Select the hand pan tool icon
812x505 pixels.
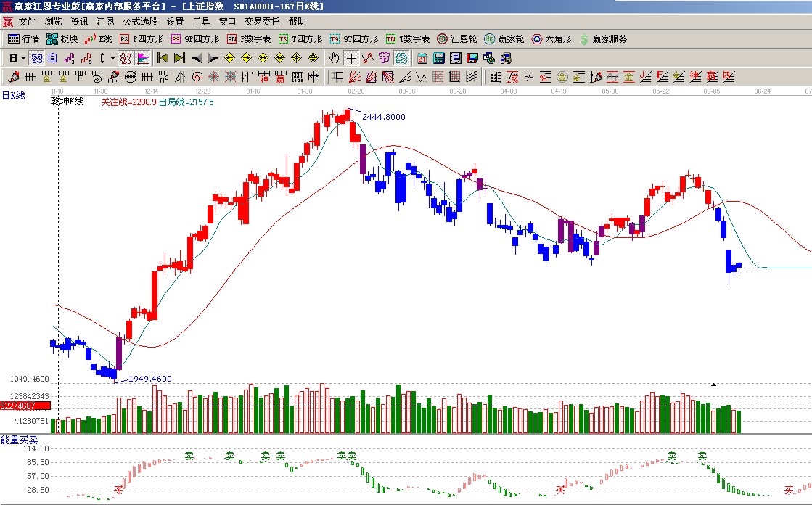(x=335, y=58)
